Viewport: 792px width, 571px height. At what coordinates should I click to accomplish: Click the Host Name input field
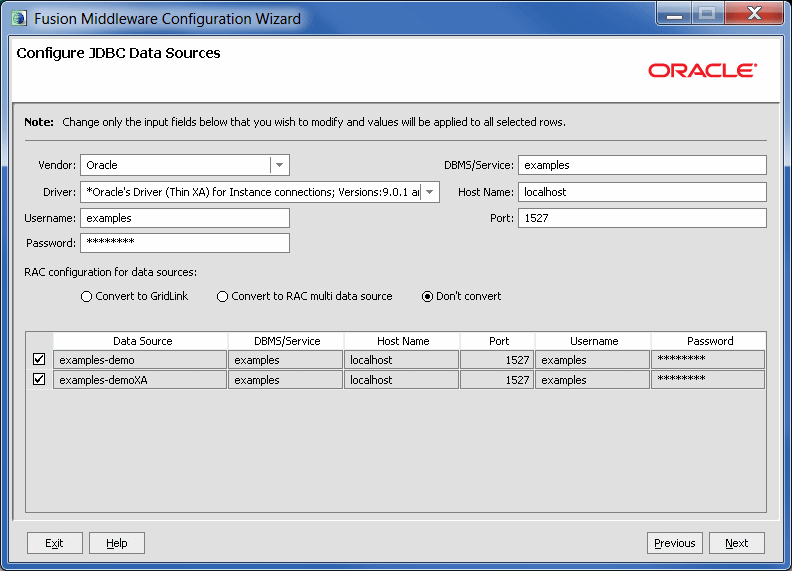642,192
